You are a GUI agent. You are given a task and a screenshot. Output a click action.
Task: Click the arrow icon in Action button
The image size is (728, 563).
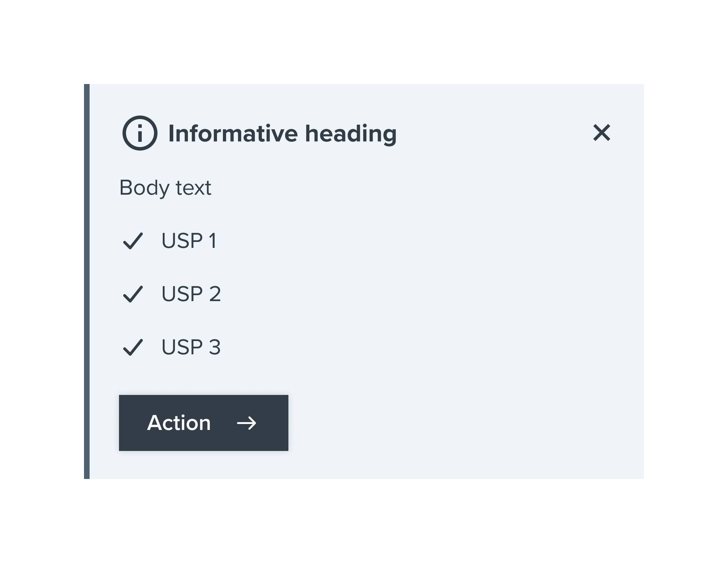[x=247, y=423]
